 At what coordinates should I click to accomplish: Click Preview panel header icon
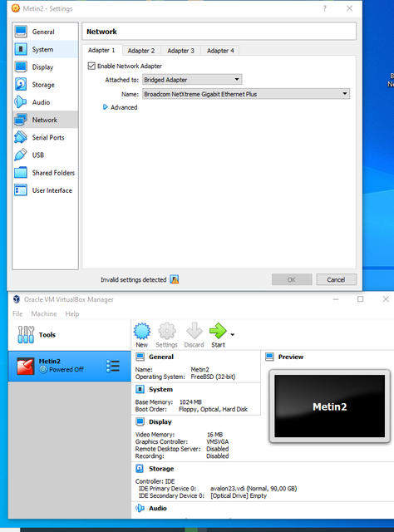270,357
